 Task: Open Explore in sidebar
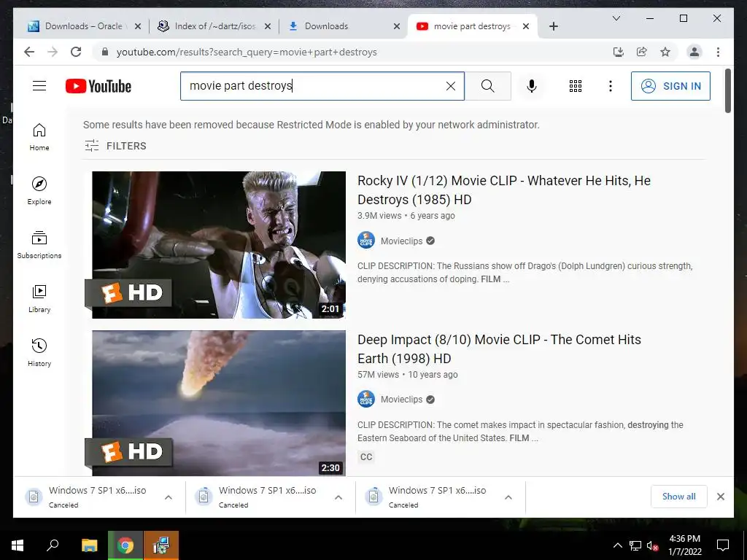coord(39,191)
